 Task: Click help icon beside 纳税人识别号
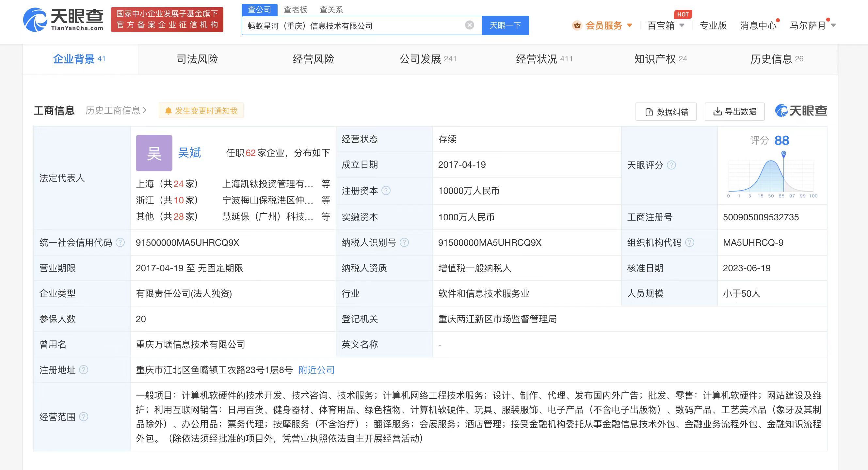(x=404, y=243)
